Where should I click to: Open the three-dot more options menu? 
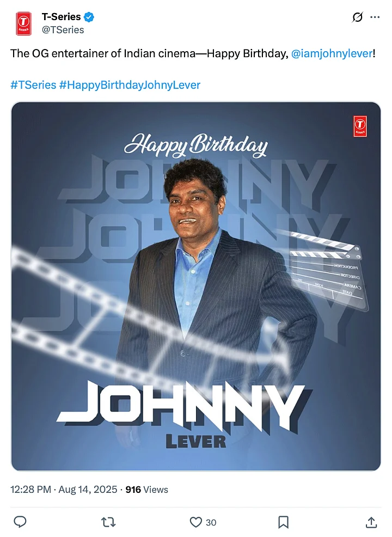[x=375, y=17]
